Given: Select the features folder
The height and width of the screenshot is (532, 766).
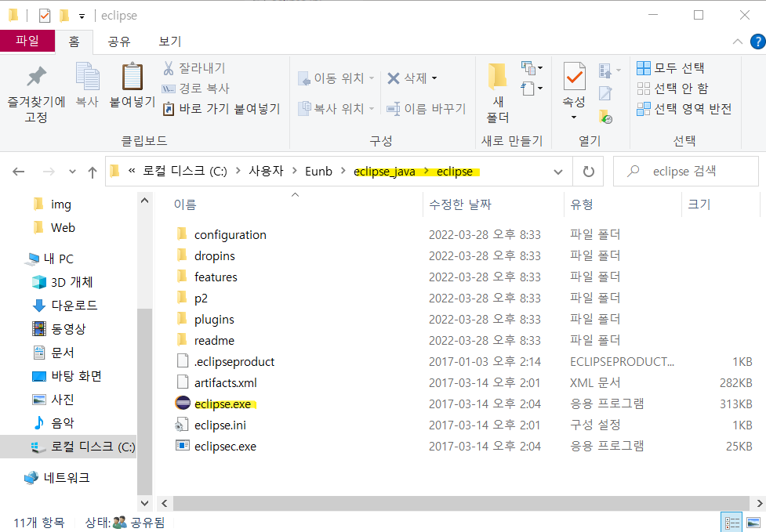Looking at the screenshot, I should (216, 277).
